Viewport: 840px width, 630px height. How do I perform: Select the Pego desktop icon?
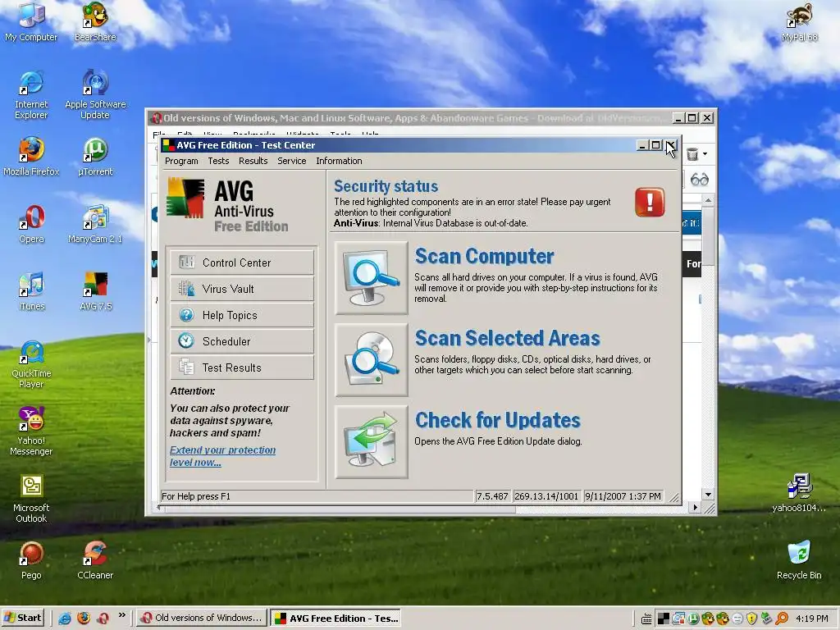pyautogui.click(x=31, y=560)
